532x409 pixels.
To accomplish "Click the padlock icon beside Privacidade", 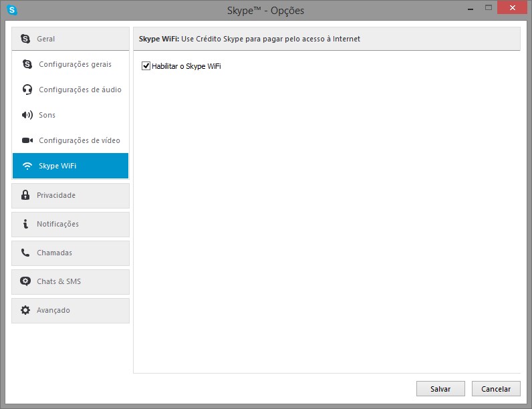I will 25,195.
